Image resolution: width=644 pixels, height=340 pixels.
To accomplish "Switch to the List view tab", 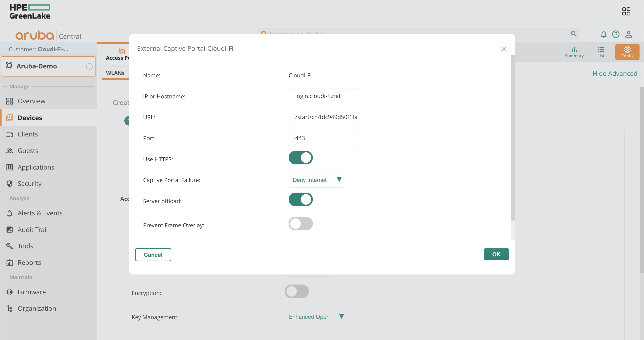I will 601,52.
